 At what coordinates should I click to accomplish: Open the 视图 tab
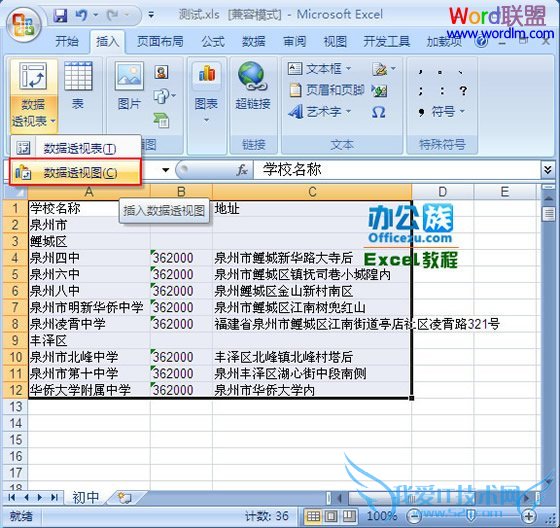tap(335, 42)
